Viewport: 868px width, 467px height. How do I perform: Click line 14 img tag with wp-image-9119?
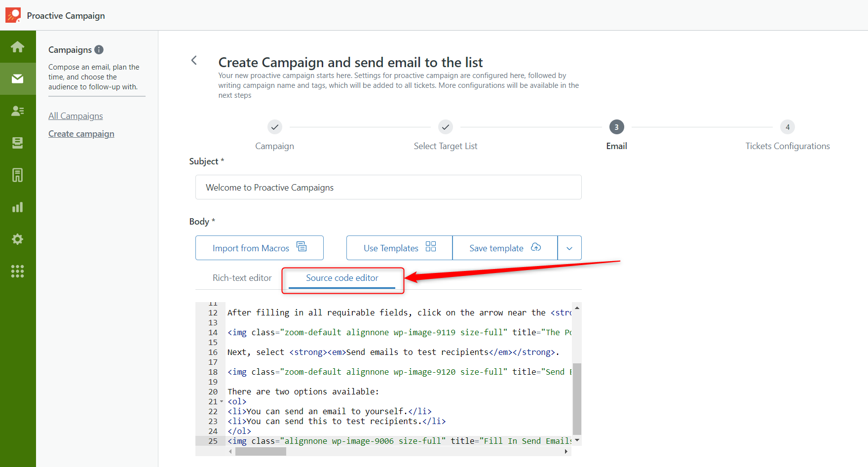(x=399, y=332)
